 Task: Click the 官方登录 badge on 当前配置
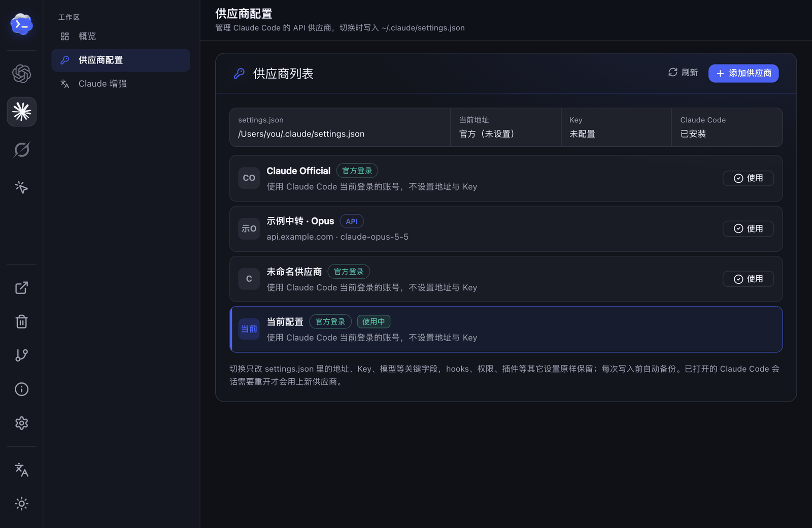point(330,321)
